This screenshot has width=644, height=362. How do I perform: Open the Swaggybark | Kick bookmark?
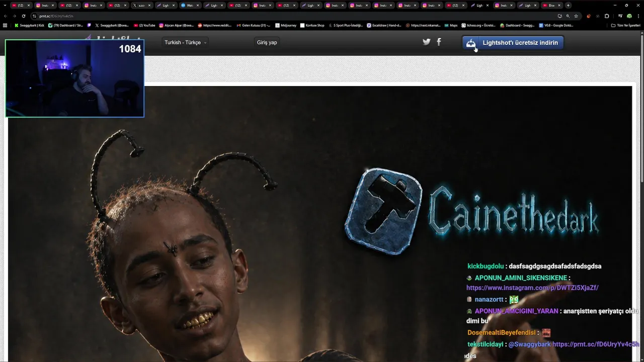[29, 25]
